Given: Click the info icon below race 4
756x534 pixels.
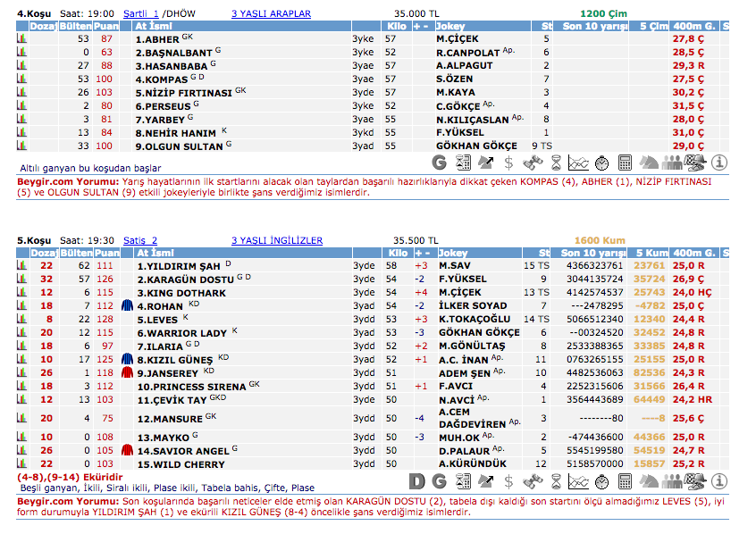Looking at the screenshot, I should tap(719, 163).
